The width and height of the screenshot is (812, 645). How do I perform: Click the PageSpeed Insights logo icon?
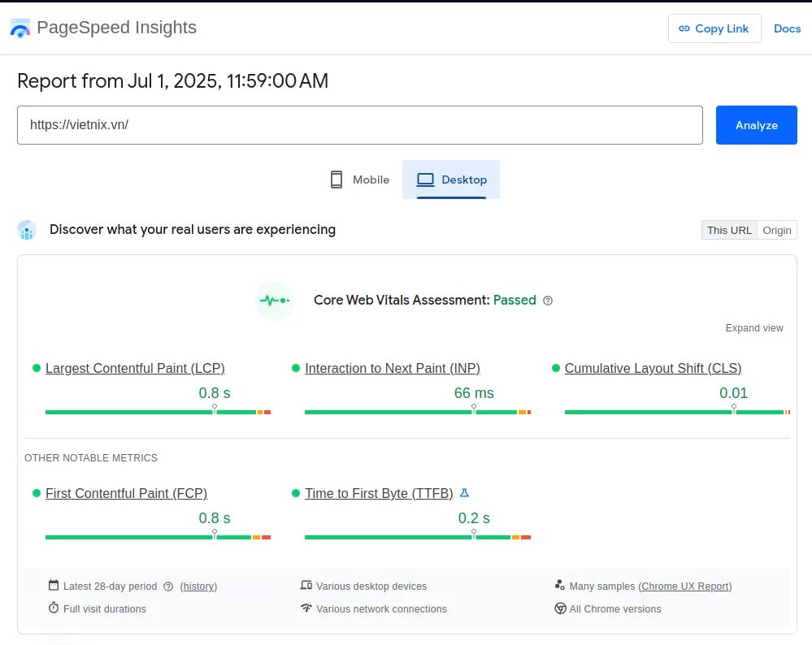click(20, 28)
